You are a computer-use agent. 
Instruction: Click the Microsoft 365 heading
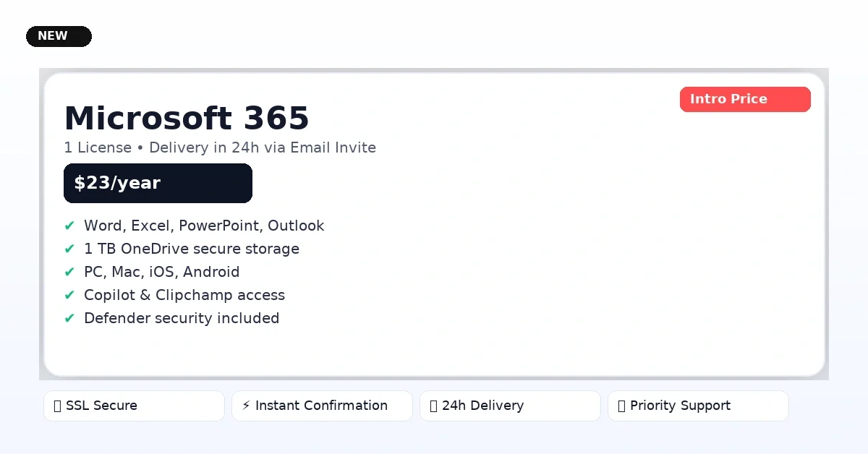[187, 119]
